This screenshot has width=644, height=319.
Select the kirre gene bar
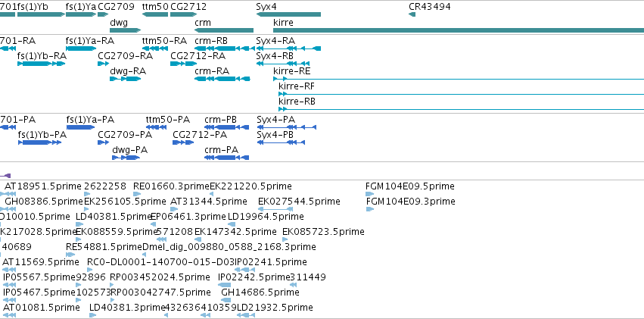point(459,30)
